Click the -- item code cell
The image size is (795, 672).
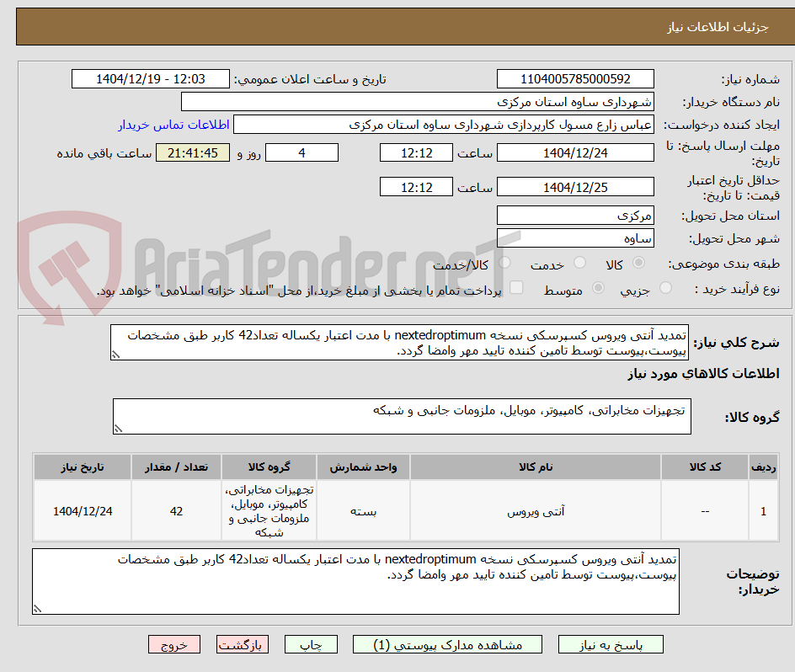point(705,511)
